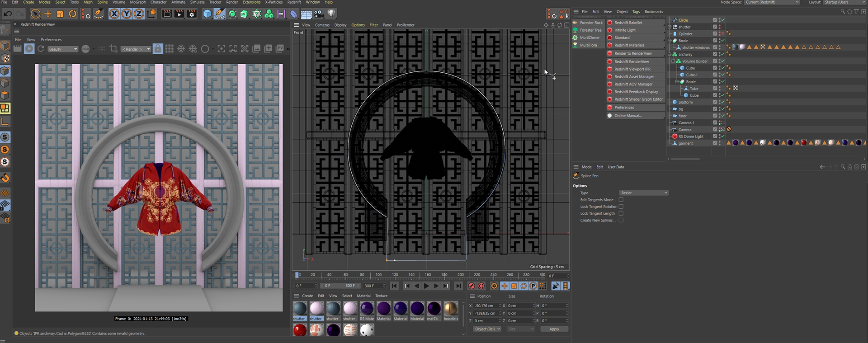Screen dimensions: 868x343
Task: Check the Create New Splines option
Action: point(621,221)
